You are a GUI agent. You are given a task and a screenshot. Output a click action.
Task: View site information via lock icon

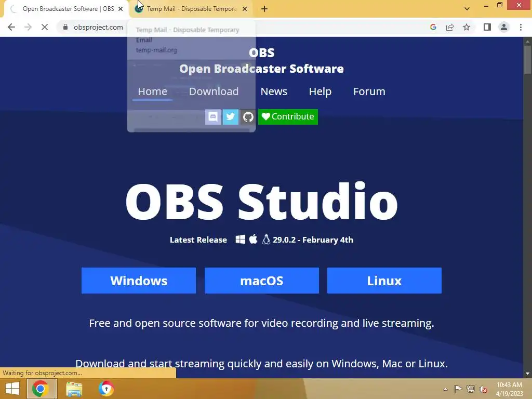(65, 27)
